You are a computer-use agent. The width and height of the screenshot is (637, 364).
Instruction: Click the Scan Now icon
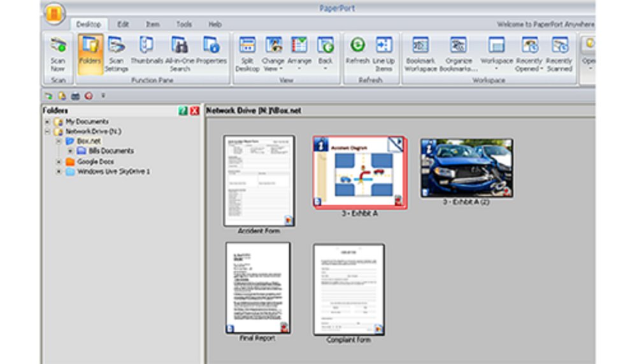pyautogui.click(x=58, y=54)
